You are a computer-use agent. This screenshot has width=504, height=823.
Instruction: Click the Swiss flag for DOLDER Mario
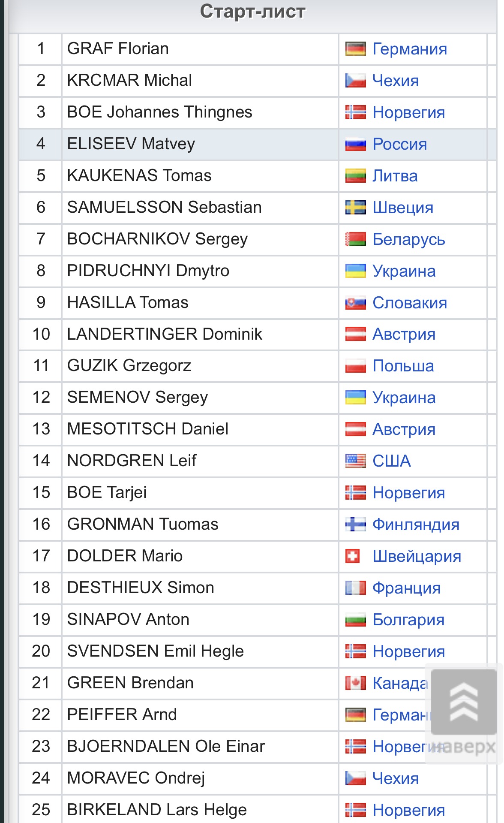(x=352, y=557)
